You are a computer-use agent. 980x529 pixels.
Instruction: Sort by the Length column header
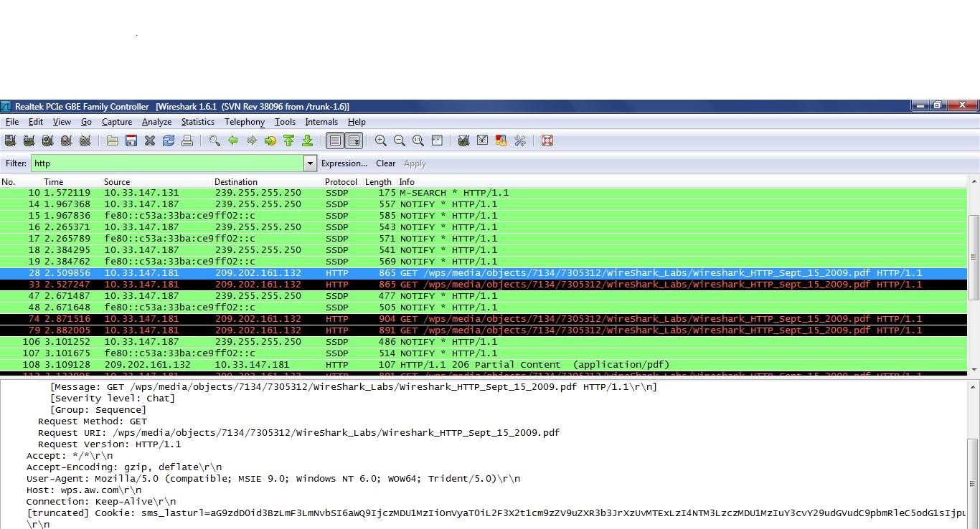(x=380, y=182)
